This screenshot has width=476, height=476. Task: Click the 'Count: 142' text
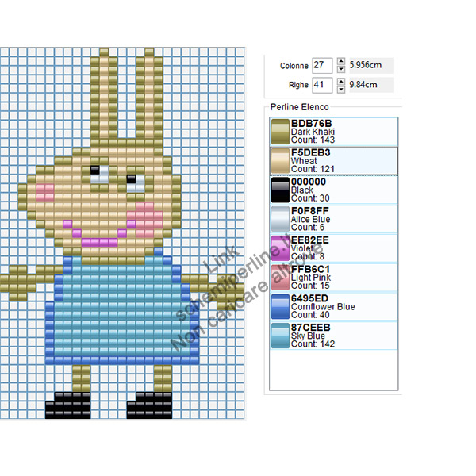coord(313,344)
